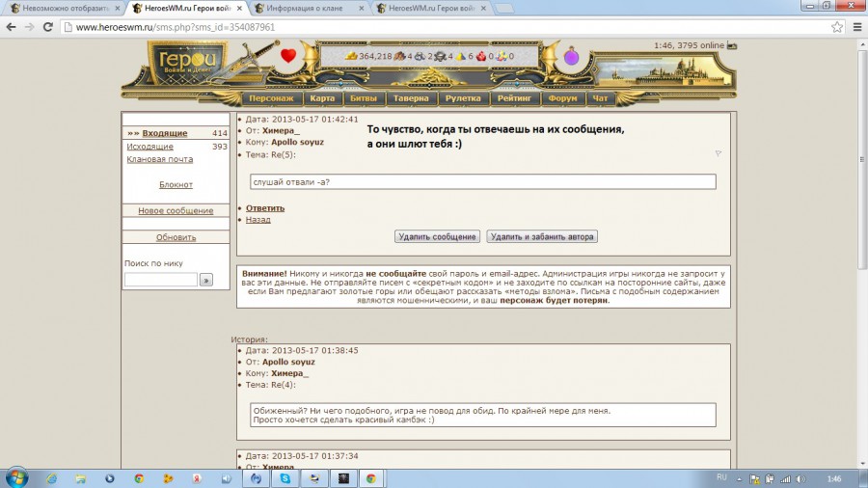The height and width of the screenshot is (488, 868).
Task: Open the Клановая почта link
Action: pos(159,159)
